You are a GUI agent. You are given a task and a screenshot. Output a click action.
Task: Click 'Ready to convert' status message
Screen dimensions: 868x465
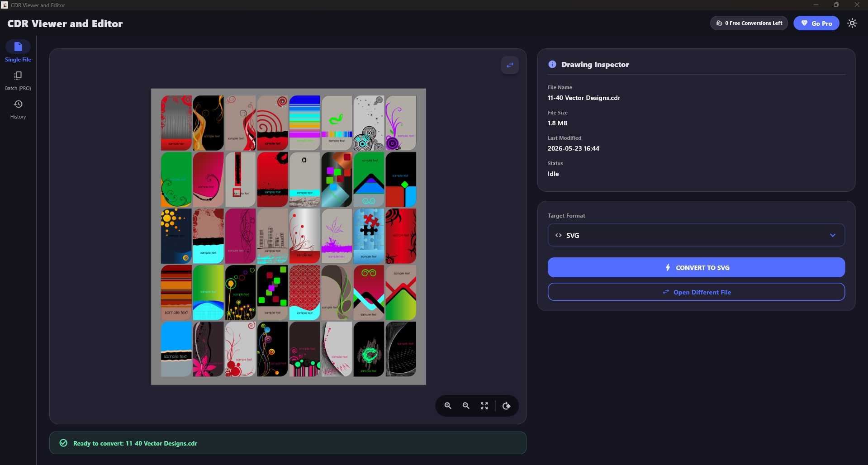(x=135, y=443)
